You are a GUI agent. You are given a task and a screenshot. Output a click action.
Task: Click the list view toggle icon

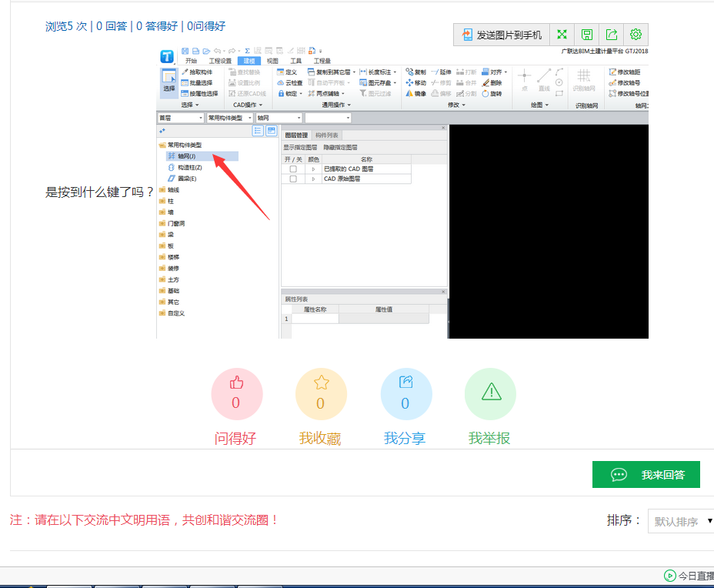point(258,131)
